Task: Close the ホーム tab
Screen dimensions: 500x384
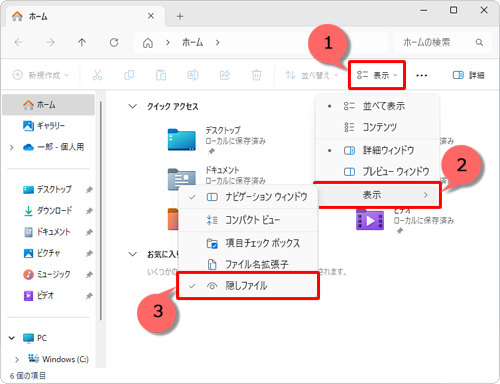Action: click(151, 16)
